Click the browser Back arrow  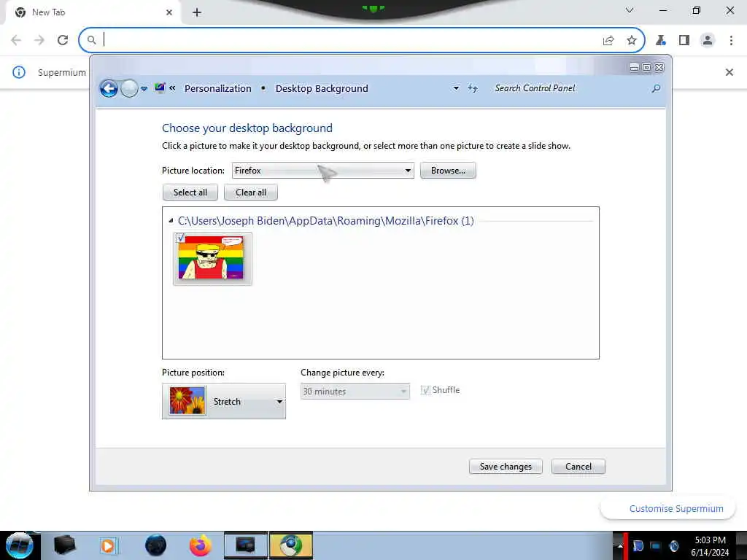[x=16, y=40]
